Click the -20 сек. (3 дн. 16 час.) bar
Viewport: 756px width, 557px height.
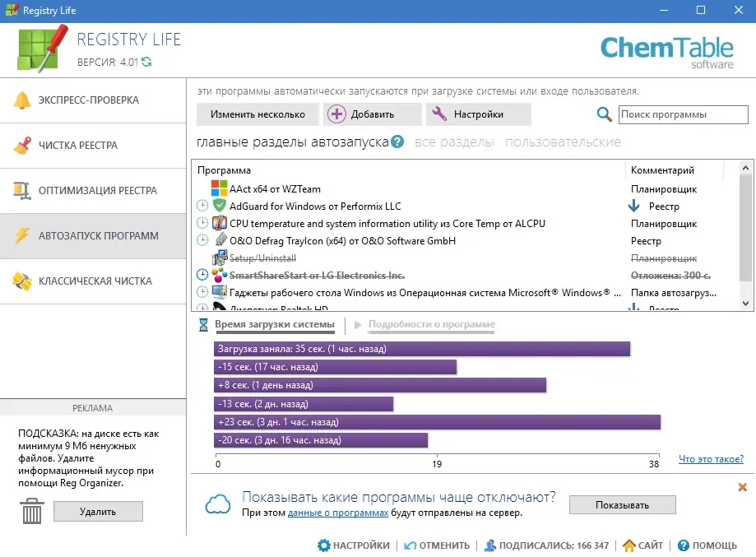click(x=321, y=440)
